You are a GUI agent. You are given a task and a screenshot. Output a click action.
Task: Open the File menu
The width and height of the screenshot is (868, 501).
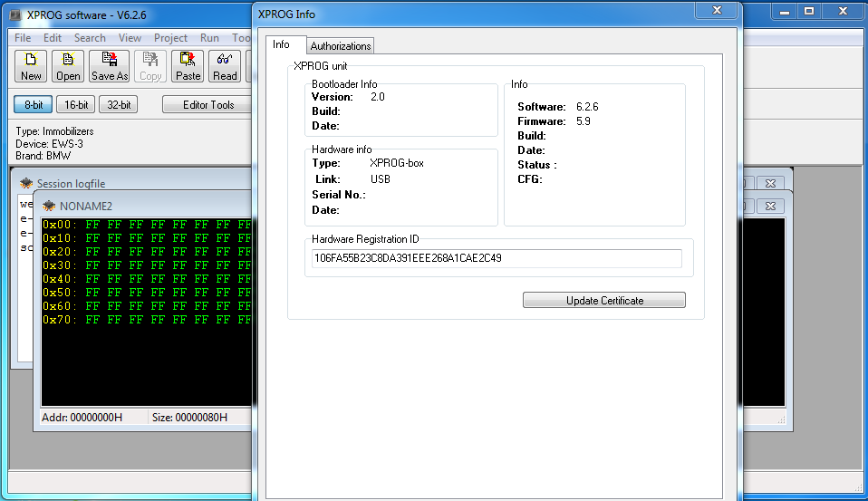[x=23, y=38]
